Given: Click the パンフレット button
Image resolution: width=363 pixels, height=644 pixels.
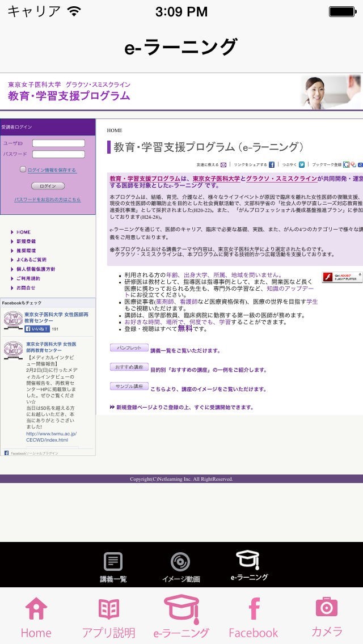Looking at the screenshot, I should click(129, 348).
